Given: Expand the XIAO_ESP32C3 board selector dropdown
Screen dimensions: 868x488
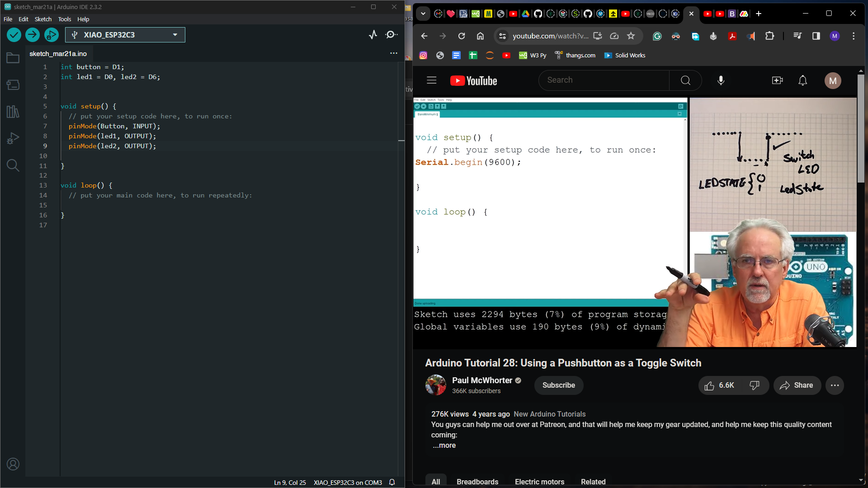Looking at the screenshot, I should pos(125,35).
